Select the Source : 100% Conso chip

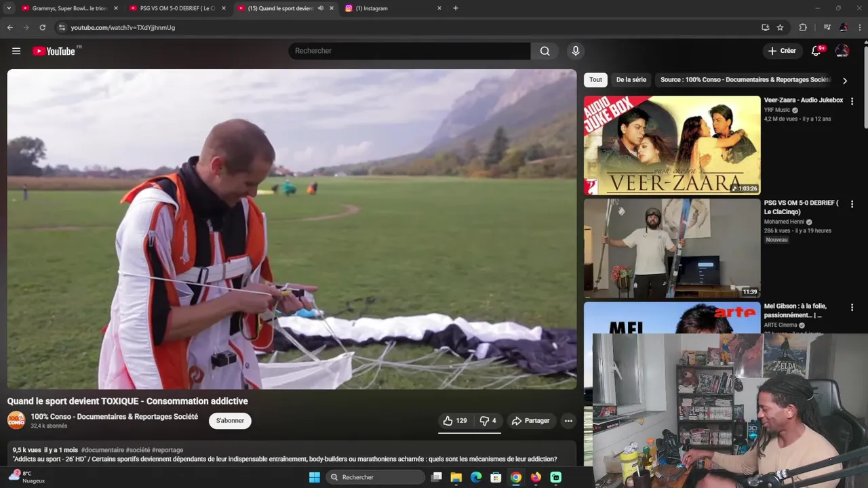pos(744,80)
